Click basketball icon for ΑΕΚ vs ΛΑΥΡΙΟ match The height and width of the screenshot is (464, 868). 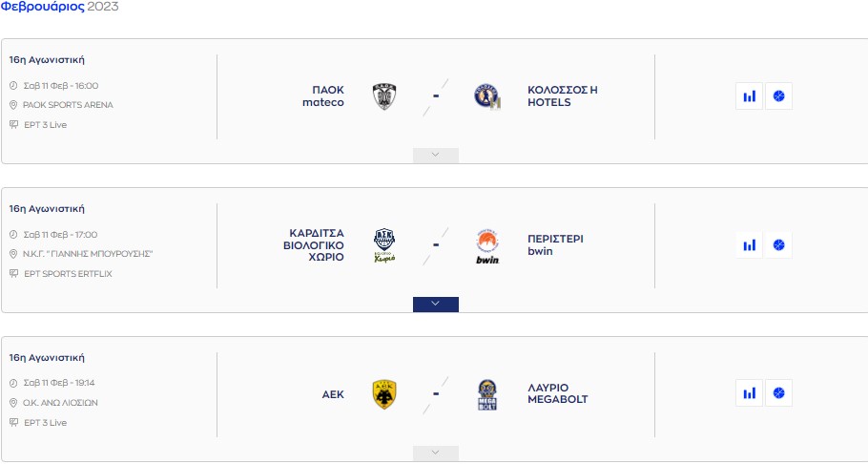778,392
